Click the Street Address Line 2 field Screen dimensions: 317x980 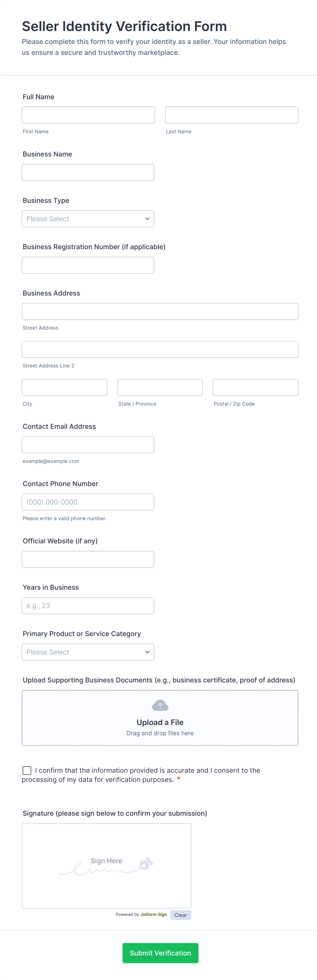coord(160,349)
